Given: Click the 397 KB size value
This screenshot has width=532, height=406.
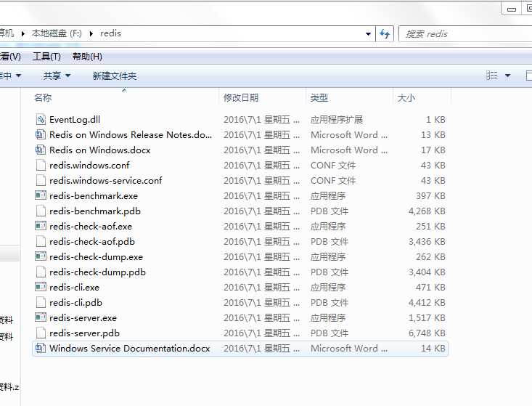Looking at the screenshot, I should (430, 195).
